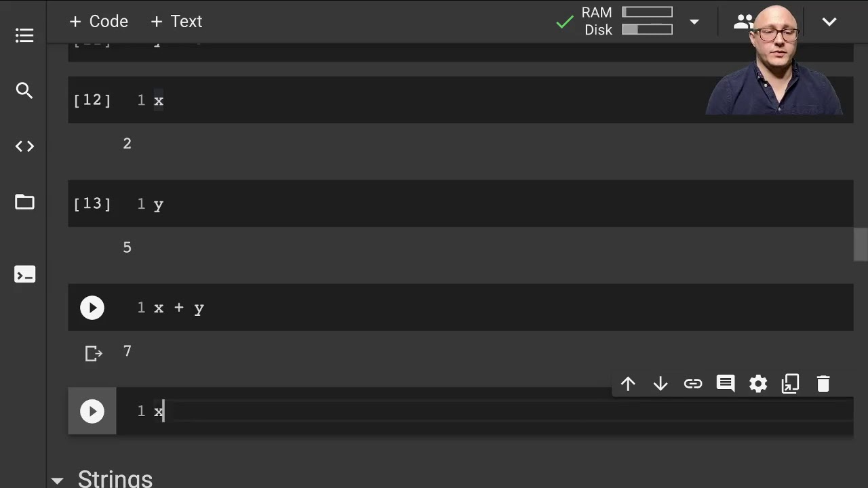Viewport: 868px width, 488px height.
Task: Run the x + y cell
Action: [x=92, y=308]
